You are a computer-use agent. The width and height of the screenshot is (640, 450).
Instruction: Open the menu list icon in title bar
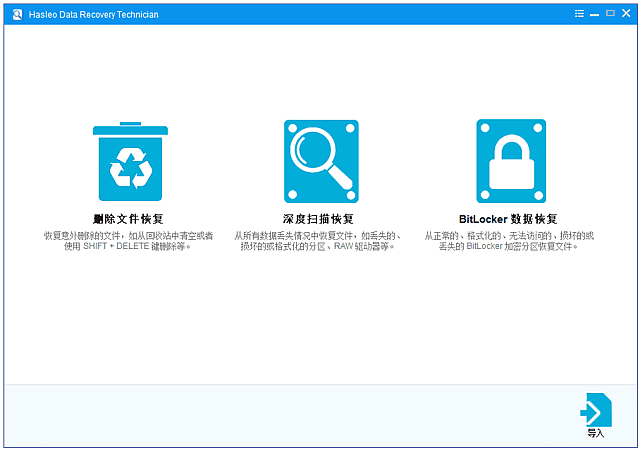click(579, 14)
